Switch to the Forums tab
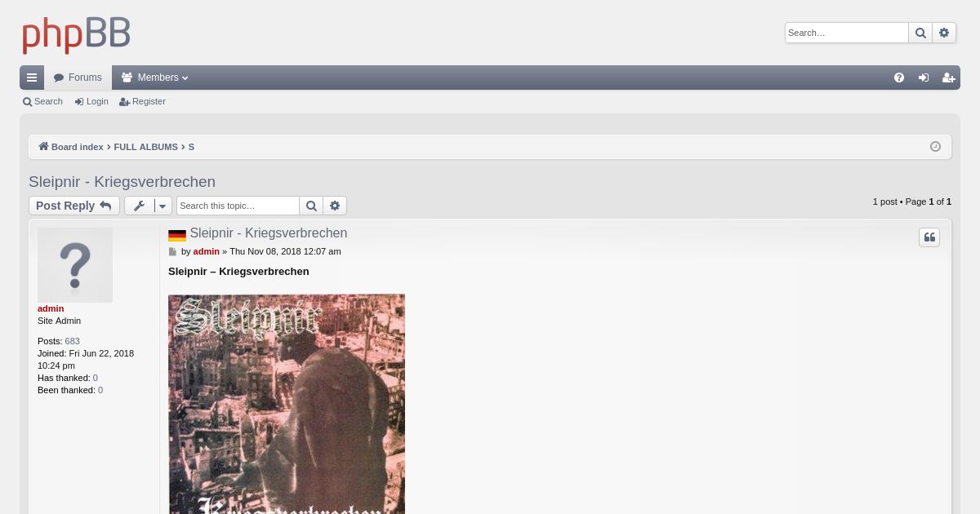 78,78
